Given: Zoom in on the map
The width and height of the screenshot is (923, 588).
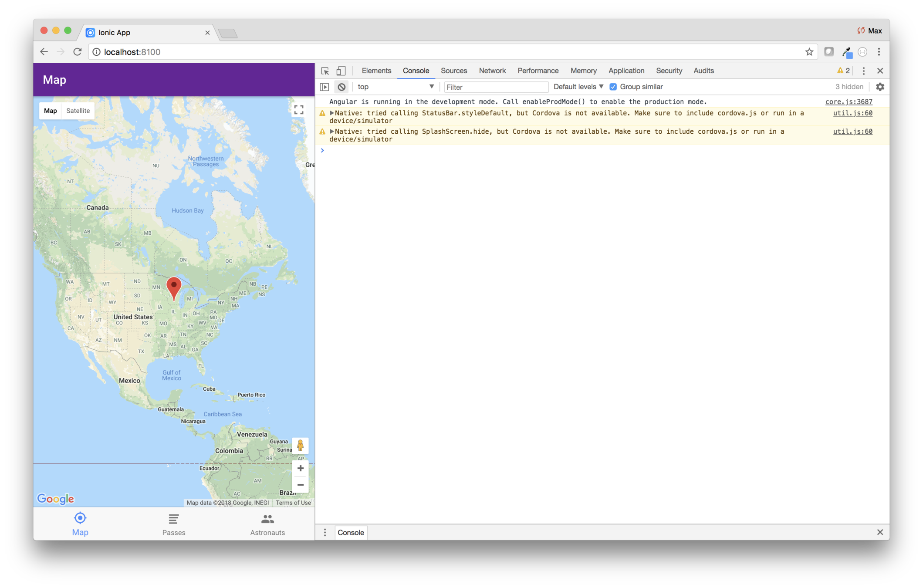Looking at the screenshot, I should point(300,469).
